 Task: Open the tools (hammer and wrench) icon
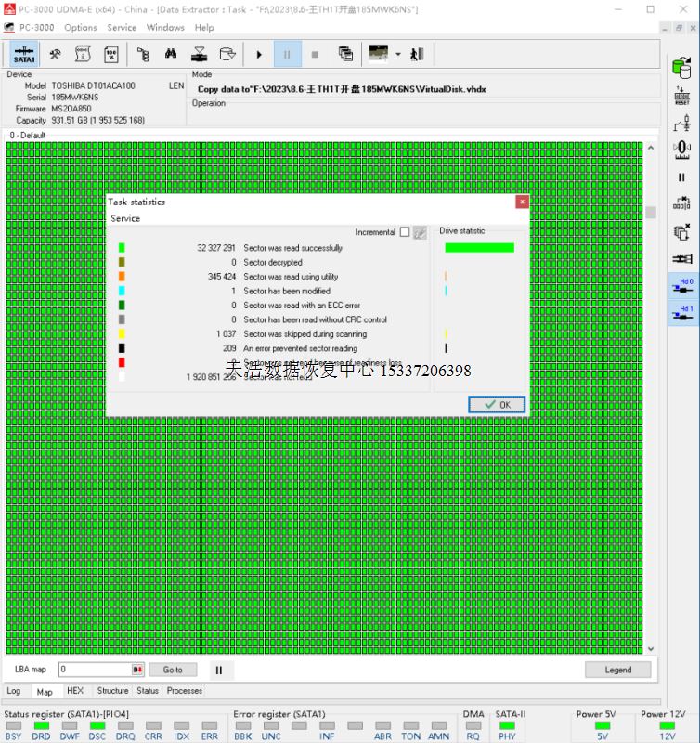(x=56, y=54)
